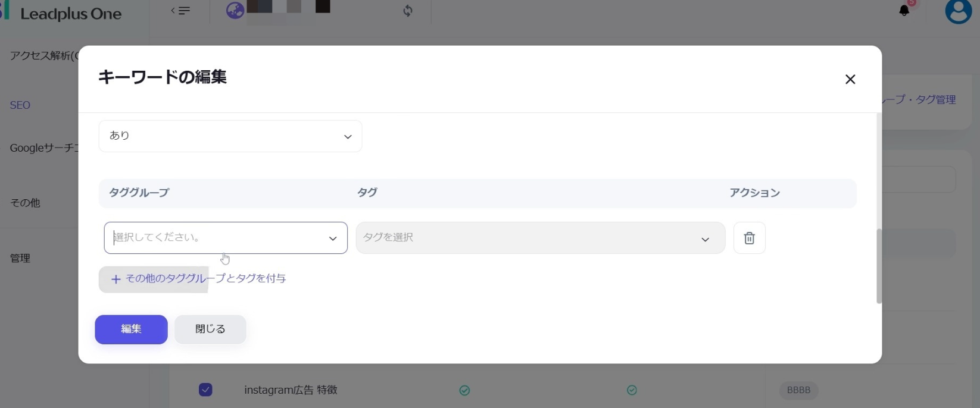Click the 閉じる button

click(x=210, y=329)
